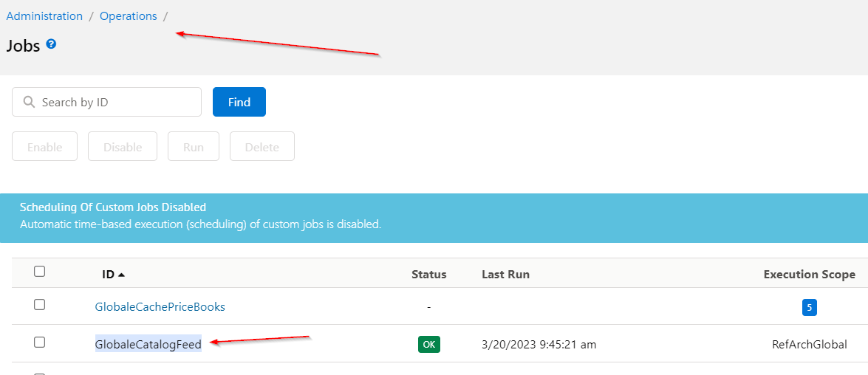
Task: Navigate to Operations breadcrumb link
Action: coord(129,16)
